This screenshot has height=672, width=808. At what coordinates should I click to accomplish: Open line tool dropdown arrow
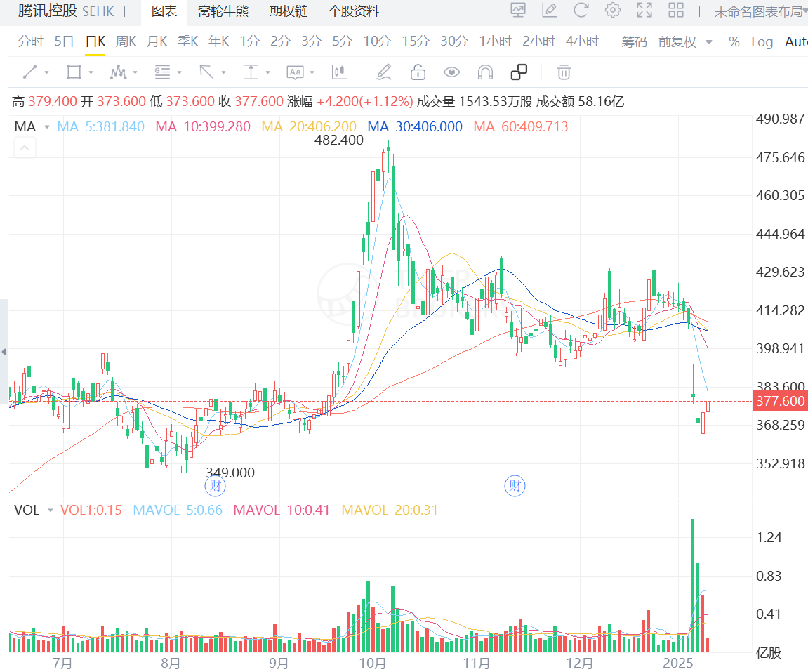[x=47, y=72]
